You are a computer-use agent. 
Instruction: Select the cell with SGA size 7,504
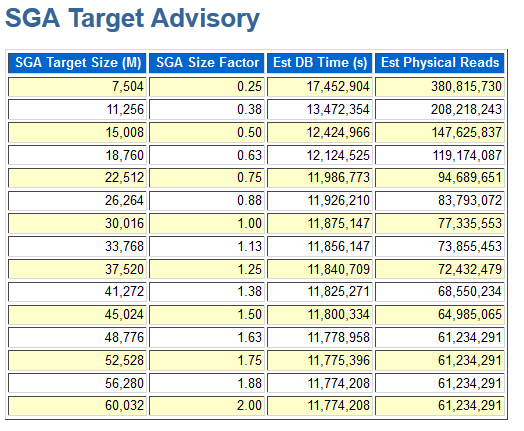(77, 87)
